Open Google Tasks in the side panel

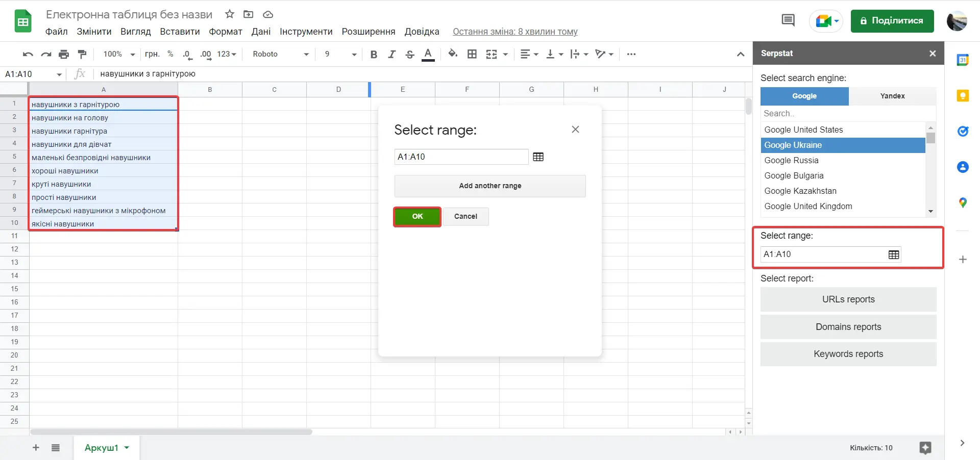tap(963, 132)
